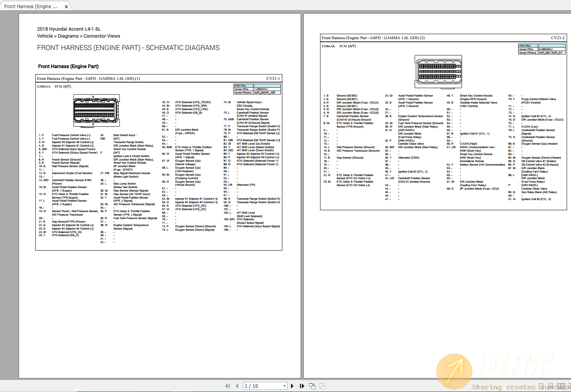Go to the first page

(x=227, y=386)
